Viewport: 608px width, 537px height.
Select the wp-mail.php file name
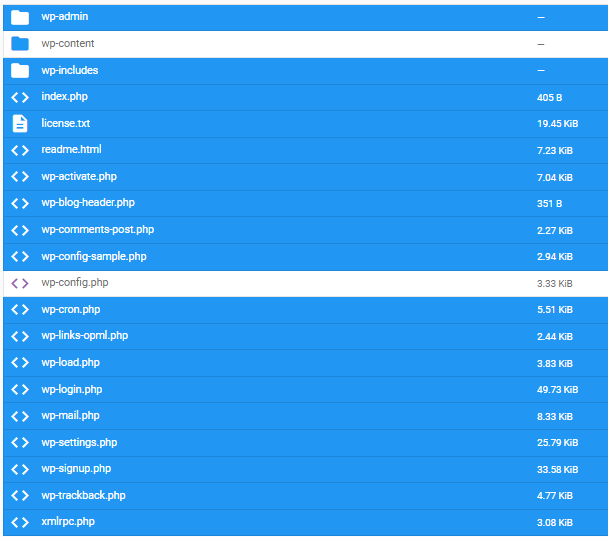click(71, 416)
